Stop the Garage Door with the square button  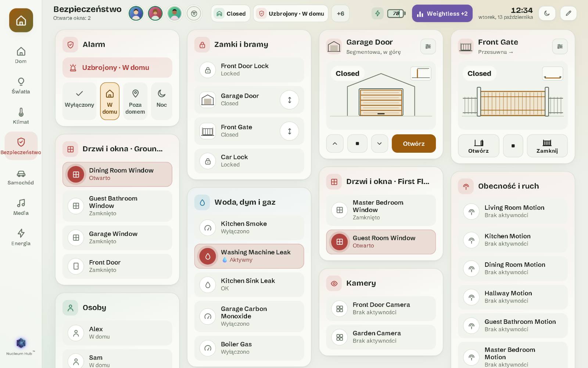(x=357, y=144)
